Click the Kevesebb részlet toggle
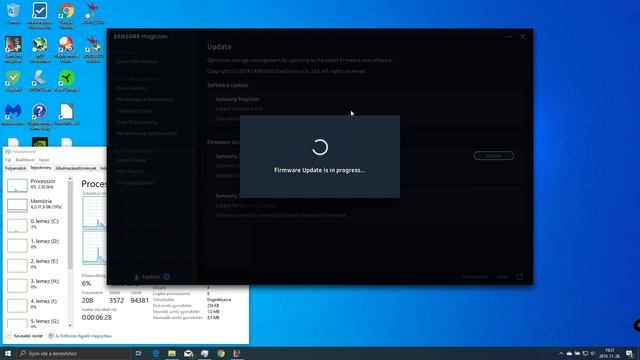The width and height of the screenshot is (640, 360). pos(24,336)
